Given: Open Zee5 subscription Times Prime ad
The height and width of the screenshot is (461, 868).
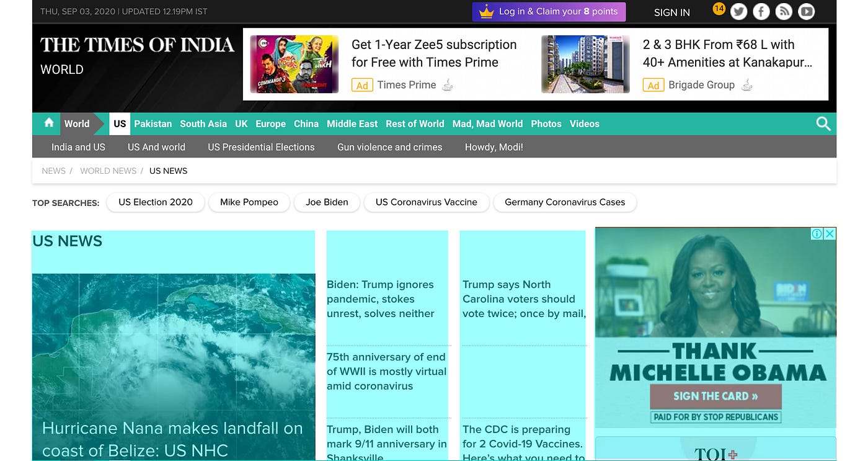Looking at the screenshot, I should [434, 53].
